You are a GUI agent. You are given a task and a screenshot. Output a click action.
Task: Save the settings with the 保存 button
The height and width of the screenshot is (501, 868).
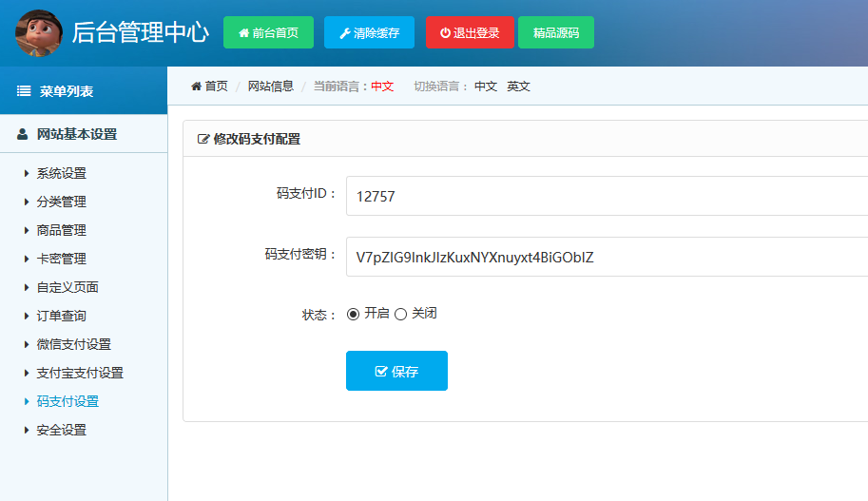coord(396,371)
